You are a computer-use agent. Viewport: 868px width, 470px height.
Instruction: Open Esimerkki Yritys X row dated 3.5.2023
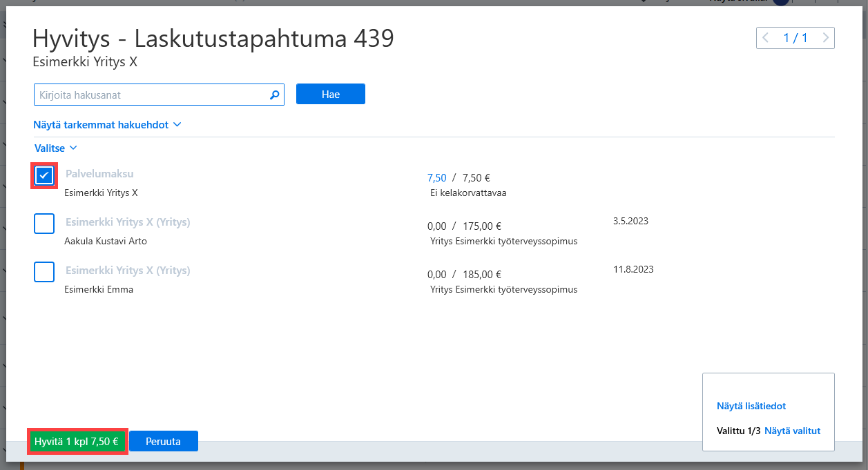pos(128,222)
